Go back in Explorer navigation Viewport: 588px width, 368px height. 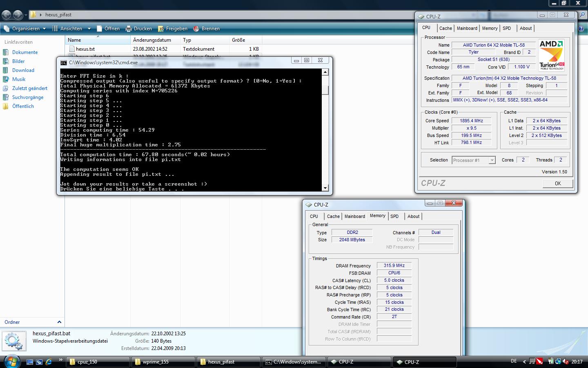(7, 15)
